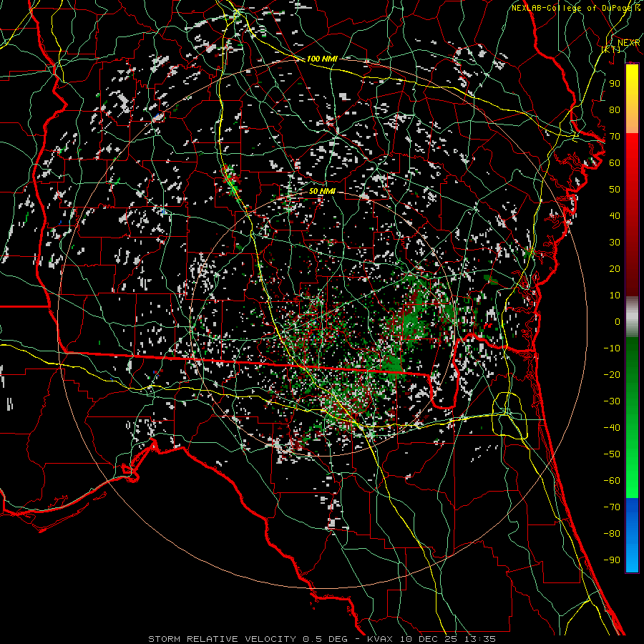
Task: Click the 10 value on the velocity scale
Action: tap(615, 296)
